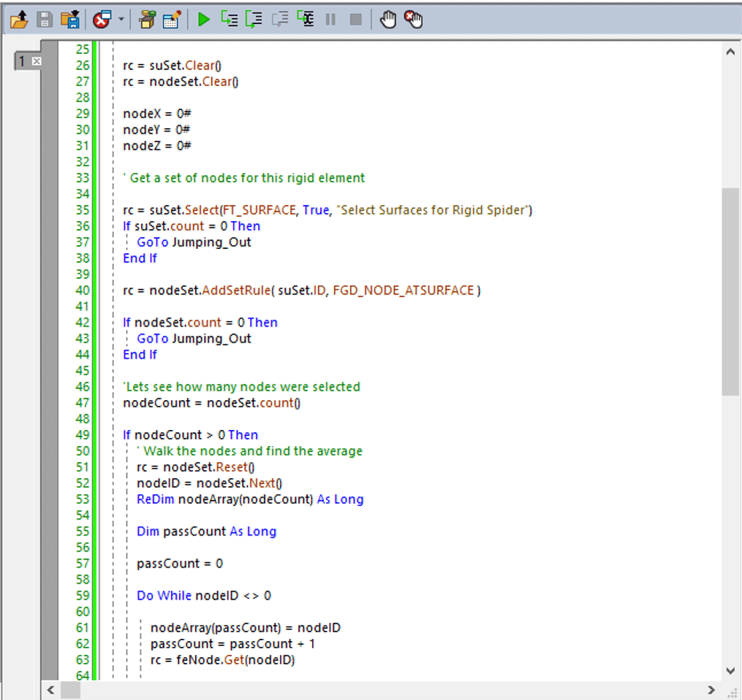Screen dimensions: 742x700
Task: Click 'rc = nodeSet.Reset()' line
Action: coord(196,467)
